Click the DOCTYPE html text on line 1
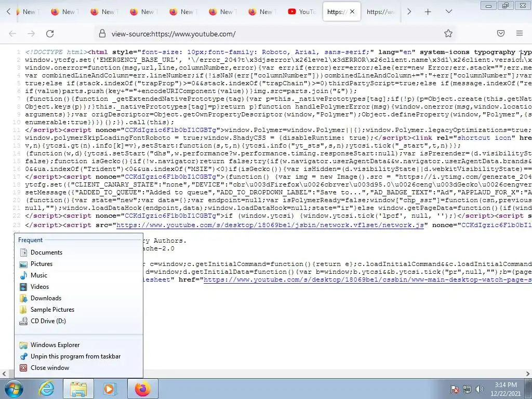Image resolution: width=532 pixels, height=399 pixels. pos(56,52)
